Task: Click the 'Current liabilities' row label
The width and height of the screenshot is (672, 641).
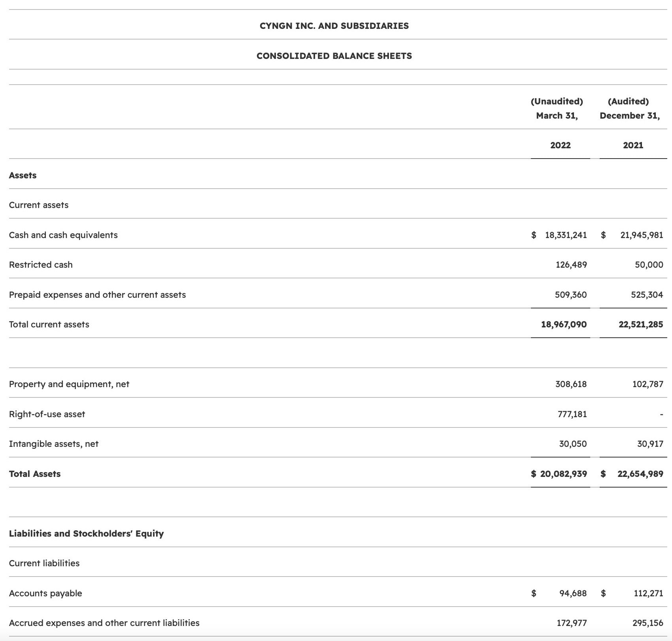Action: click(x=44, y=563)
